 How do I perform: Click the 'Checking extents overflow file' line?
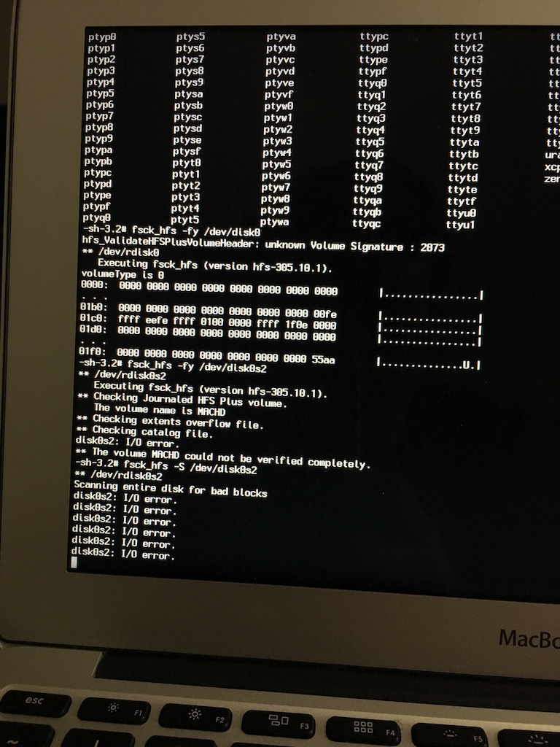(x=168, y=423)
